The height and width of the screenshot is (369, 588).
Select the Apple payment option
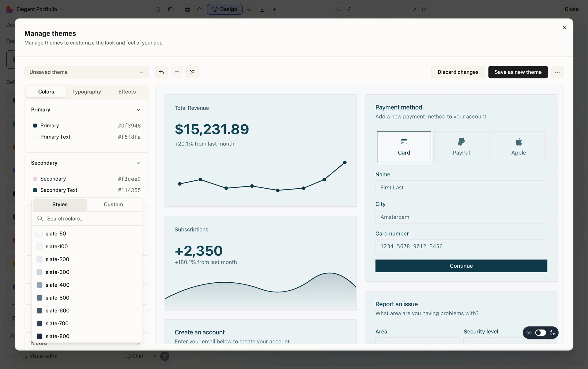point(518,147)
